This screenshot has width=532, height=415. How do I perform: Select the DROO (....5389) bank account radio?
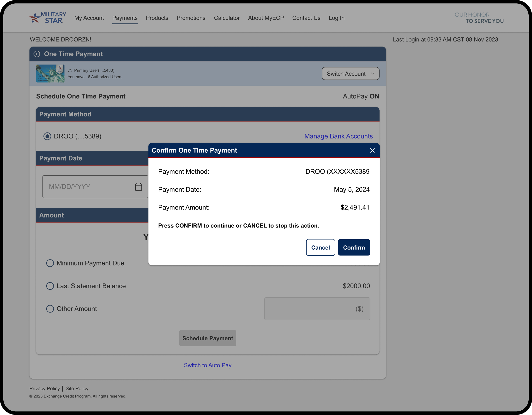tap(47, 136)
